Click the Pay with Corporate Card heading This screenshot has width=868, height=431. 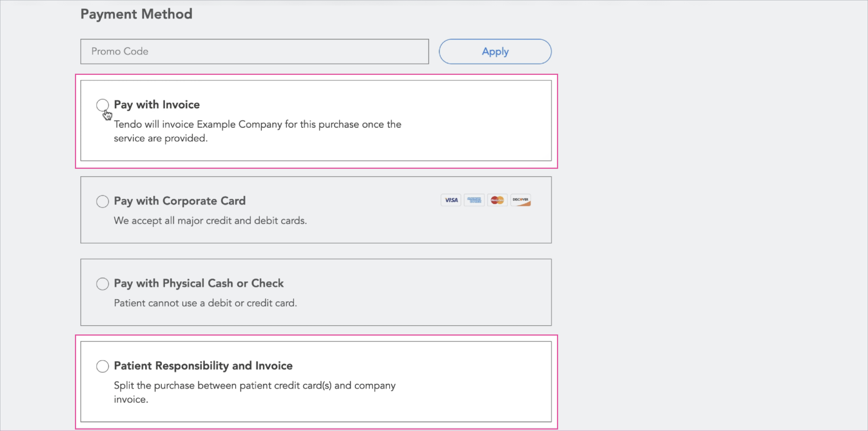pos(180,201)
